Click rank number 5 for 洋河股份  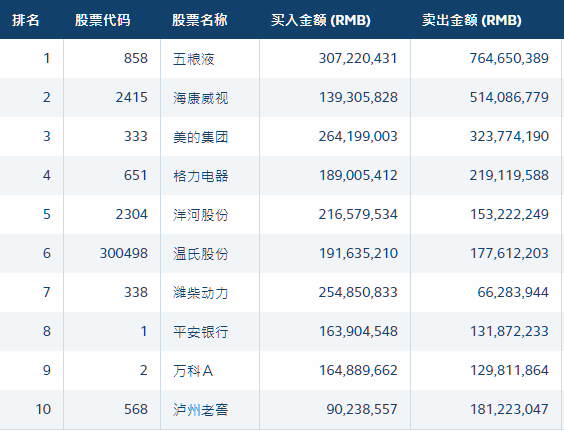pos(47,214)
